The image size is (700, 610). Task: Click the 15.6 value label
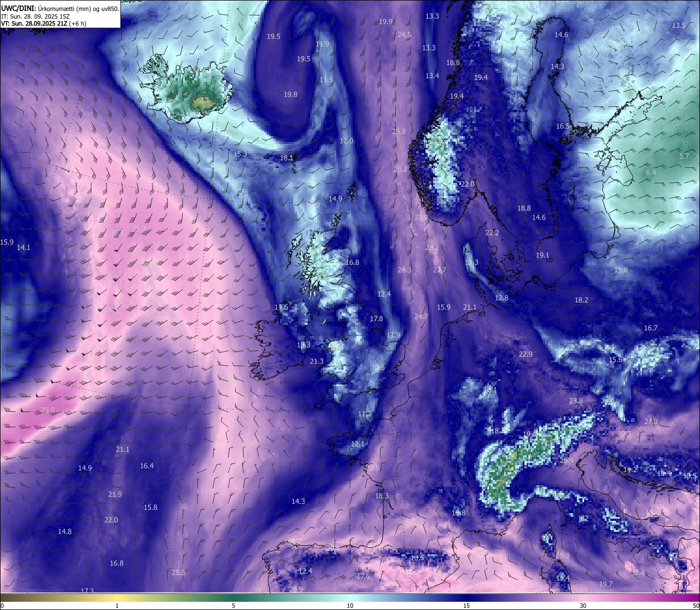(x=616, y=359)
